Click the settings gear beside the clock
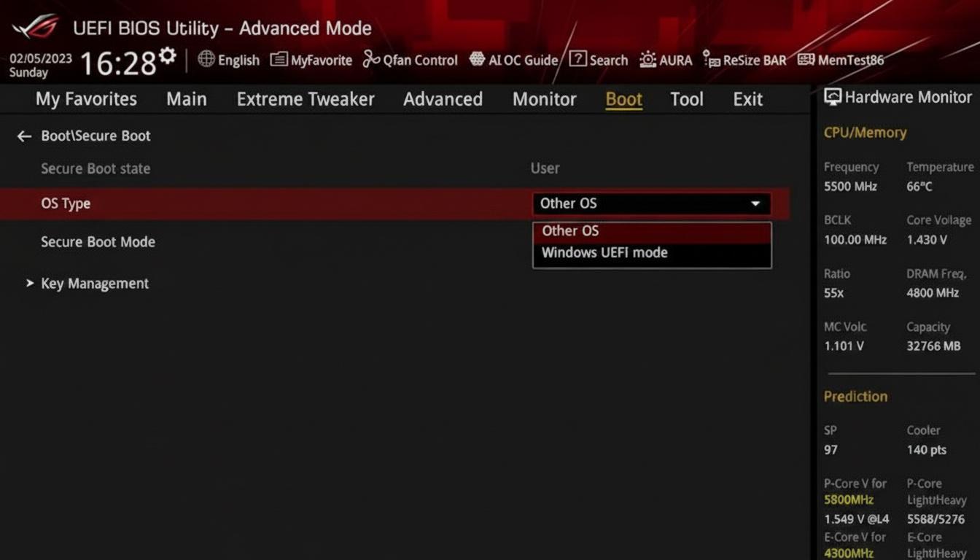This screenshot has width=980, height=560. click(168, 56)
